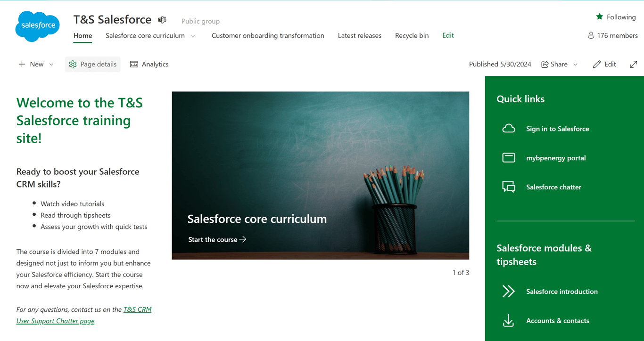This screenshot has width=644, height=341.
Task: Open the Sign in to Salesforce quick link
Action: tap(558, 129)
